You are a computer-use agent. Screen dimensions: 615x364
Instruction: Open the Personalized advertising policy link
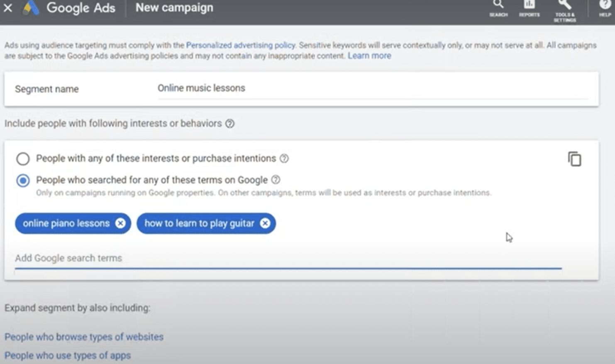coord(240,45)
